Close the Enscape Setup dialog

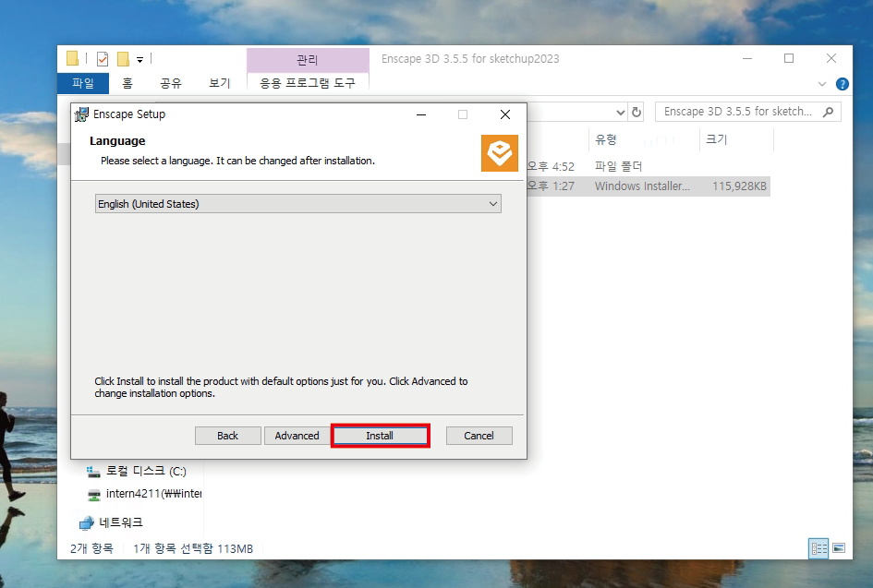tap(505, 114)
